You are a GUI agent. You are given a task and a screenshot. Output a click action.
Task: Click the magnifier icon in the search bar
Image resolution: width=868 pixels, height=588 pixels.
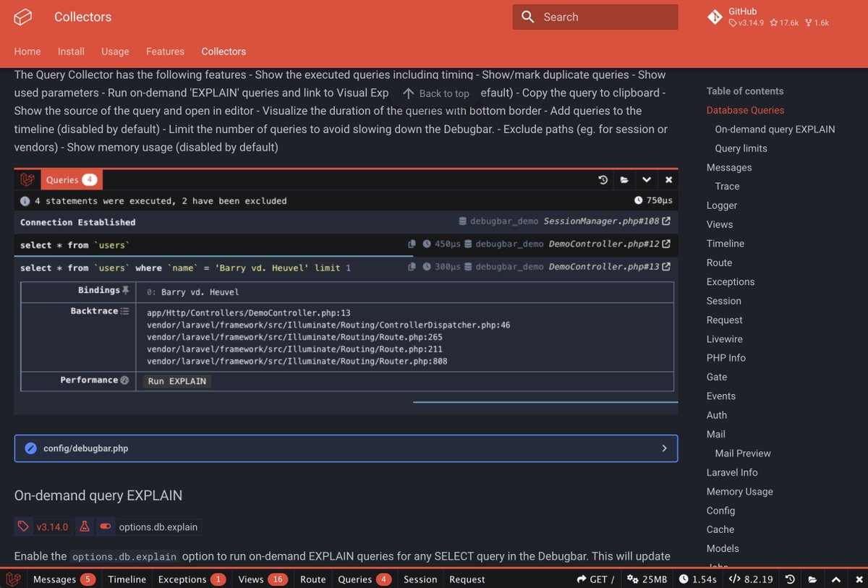coord(528,17)
